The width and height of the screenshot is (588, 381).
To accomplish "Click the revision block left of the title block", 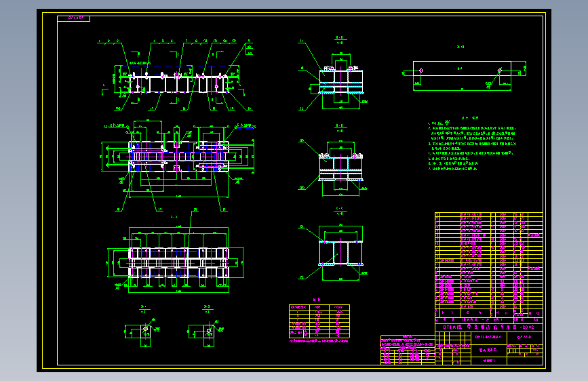I will pos(408,350).
